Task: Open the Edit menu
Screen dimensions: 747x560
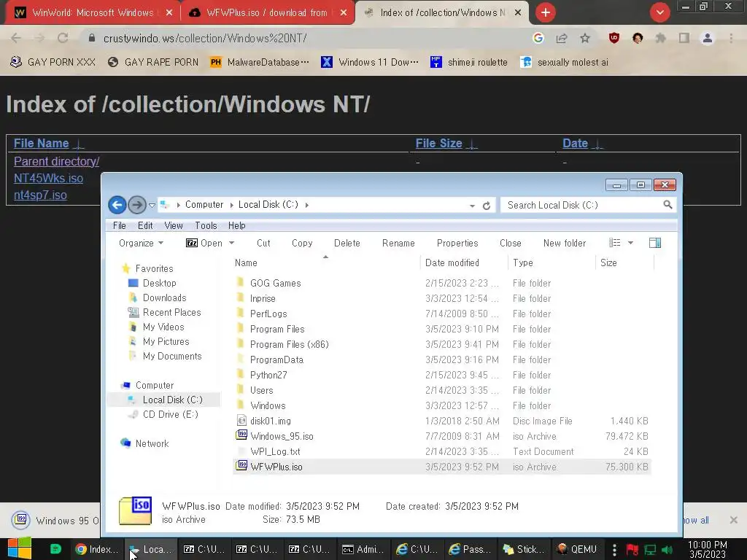Action: pos(145,226)
